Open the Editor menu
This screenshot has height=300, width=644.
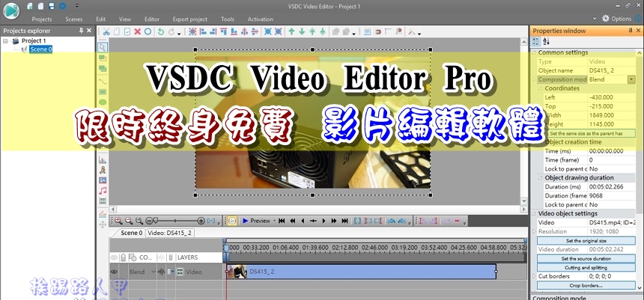pyautogui.click(x=152, y=19)
